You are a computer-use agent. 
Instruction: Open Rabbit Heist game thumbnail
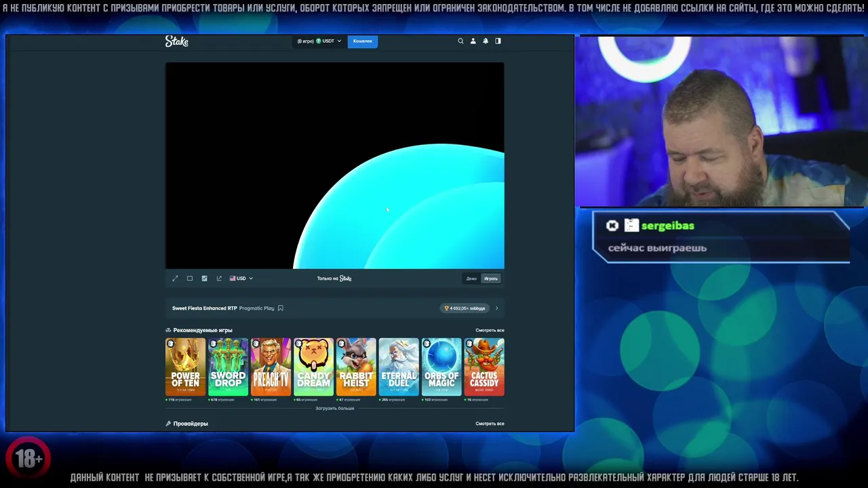click(356, 367)
